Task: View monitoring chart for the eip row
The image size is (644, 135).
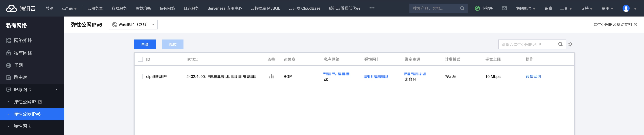Action: [x=271, y=76]
